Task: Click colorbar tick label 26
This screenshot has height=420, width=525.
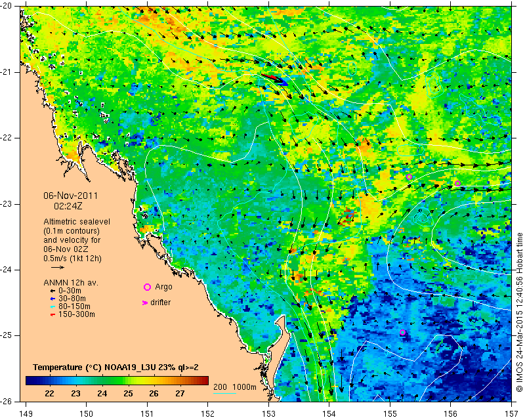Action: [x=154, y=394]
